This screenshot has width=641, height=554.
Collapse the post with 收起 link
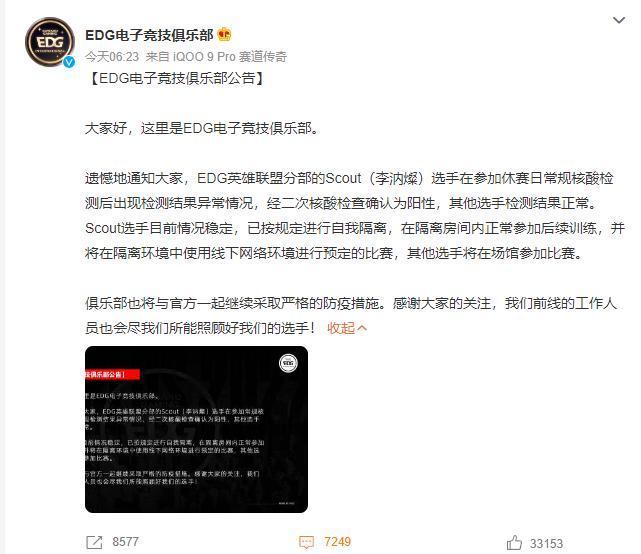(341, 328)
